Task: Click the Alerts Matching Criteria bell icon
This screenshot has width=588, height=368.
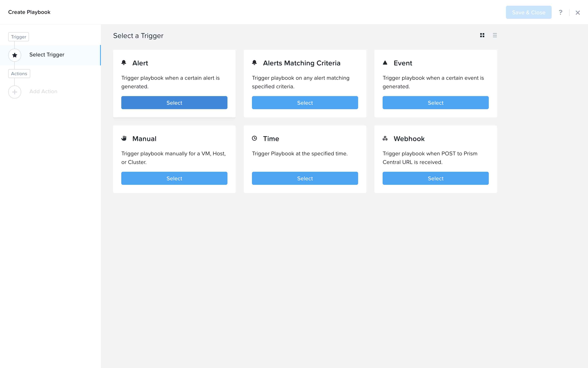Action: click(254, 63)
